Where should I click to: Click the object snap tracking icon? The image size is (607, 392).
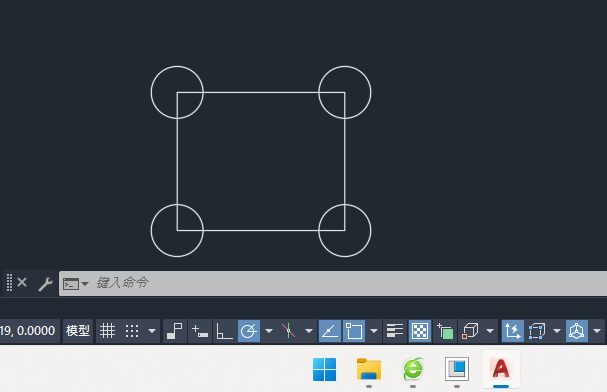point(330,331)
